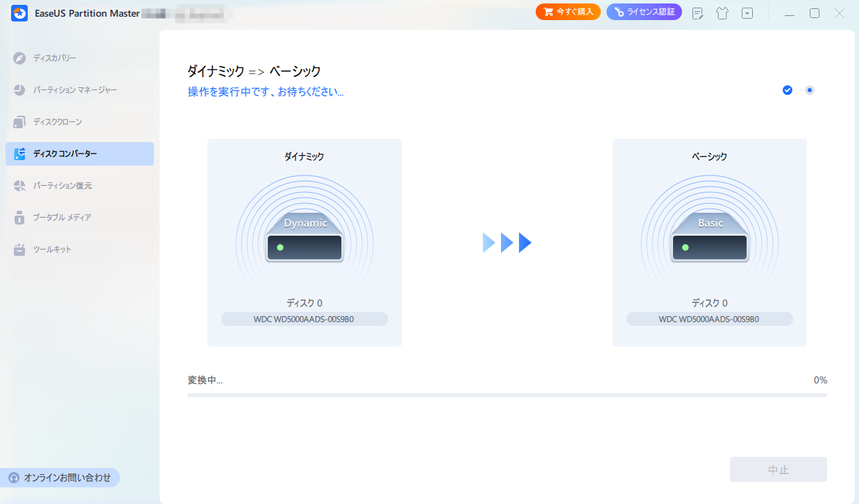Select the ディスククローン tool icon
859x504 pixels.
point(19,122)
